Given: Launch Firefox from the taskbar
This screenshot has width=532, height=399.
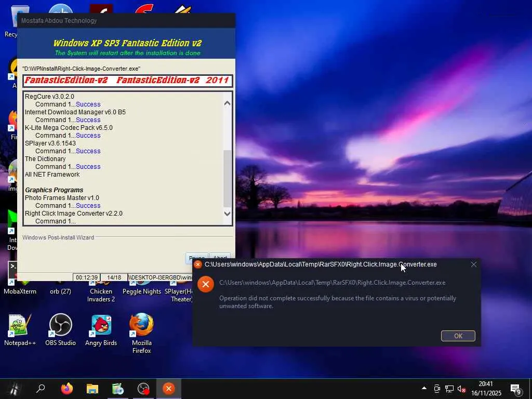Looking at the screenshot, I should pyautogui.click(x=67, y=389).
